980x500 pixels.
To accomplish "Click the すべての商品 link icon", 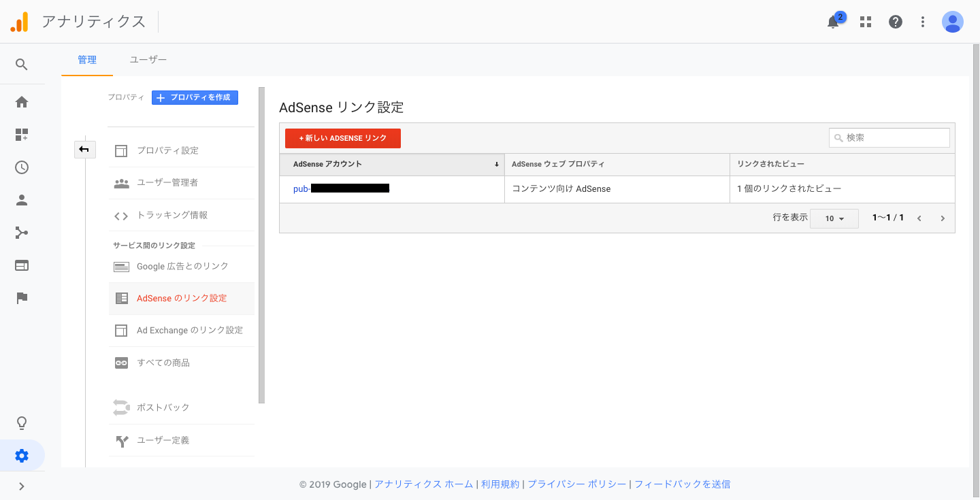I will (x=121, y=363).
